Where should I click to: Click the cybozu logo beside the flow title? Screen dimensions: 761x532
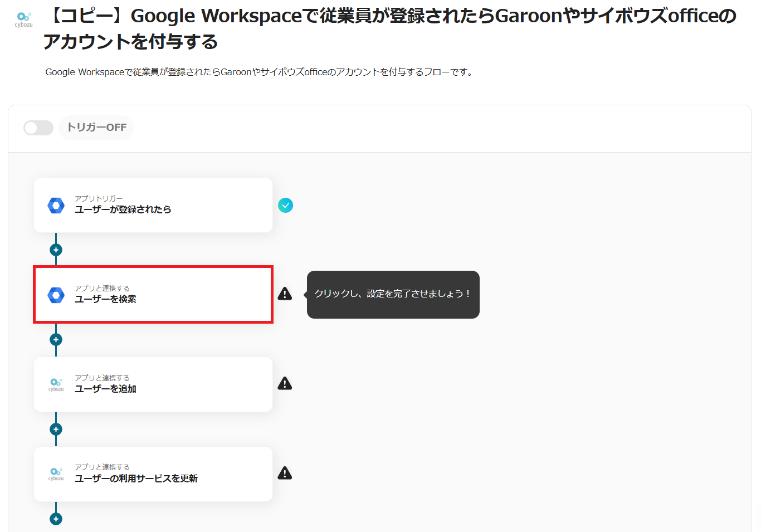[23, 19]
